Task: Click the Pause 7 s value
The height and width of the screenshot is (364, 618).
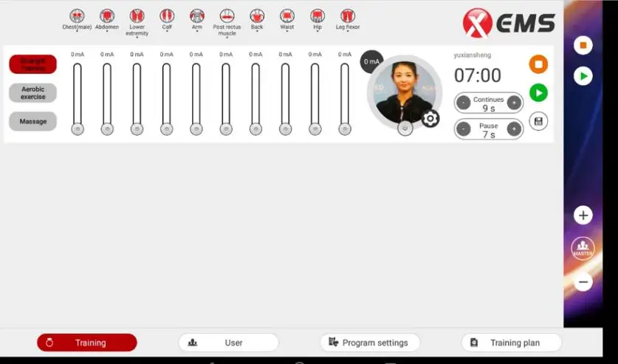Action: tap(489, 134)
